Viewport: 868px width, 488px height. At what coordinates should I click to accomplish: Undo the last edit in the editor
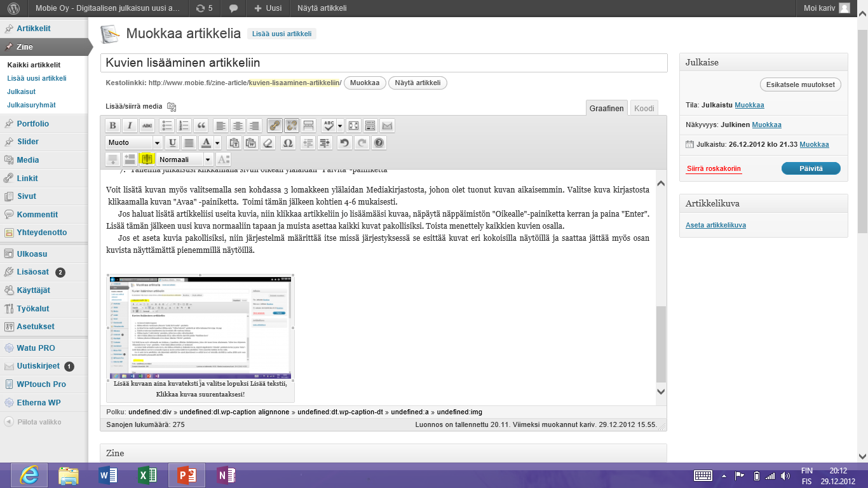pyautogui.click(x=344, y=143)
